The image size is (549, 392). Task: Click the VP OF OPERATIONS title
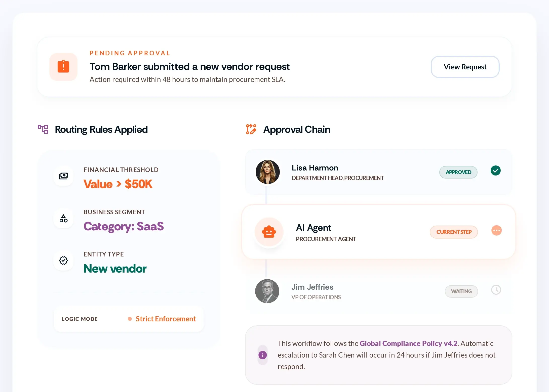click(x=316, y=297)
